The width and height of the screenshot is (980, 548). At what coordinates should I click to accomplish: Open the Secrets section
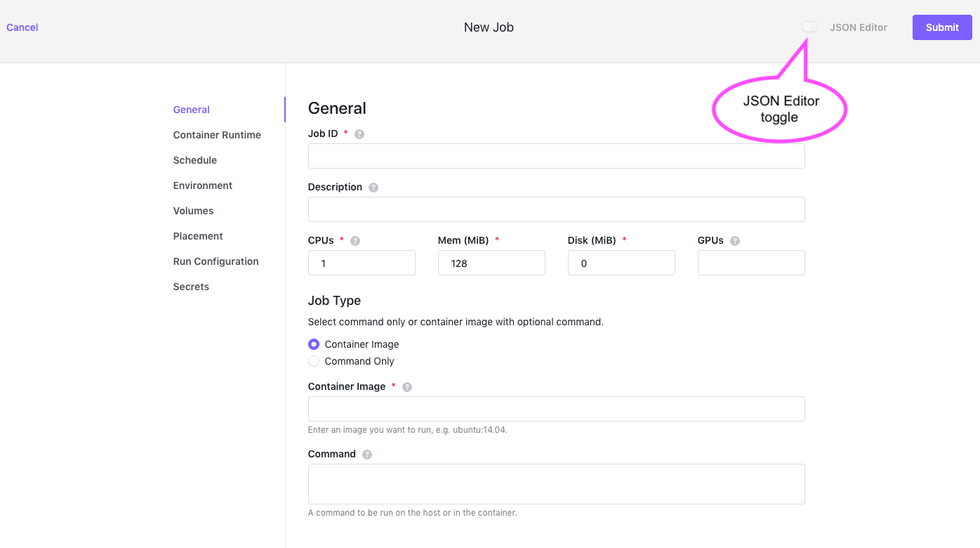(191, 287)
